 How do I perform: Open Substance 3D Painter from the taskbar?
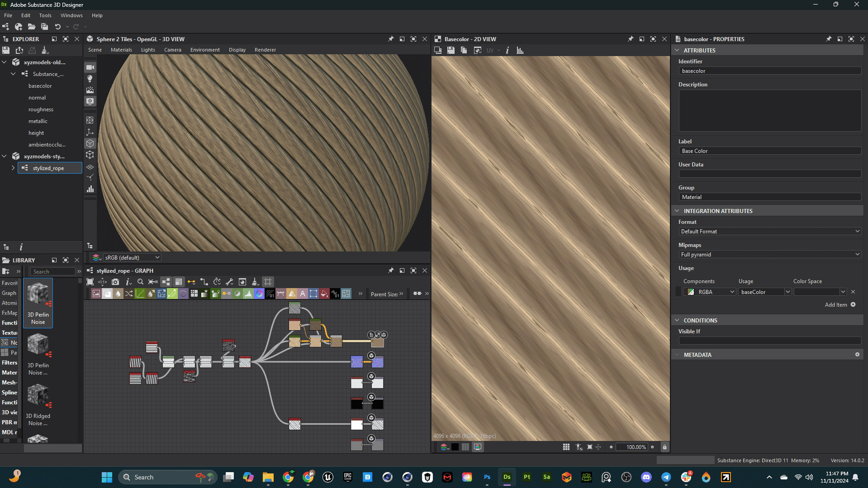527,477
